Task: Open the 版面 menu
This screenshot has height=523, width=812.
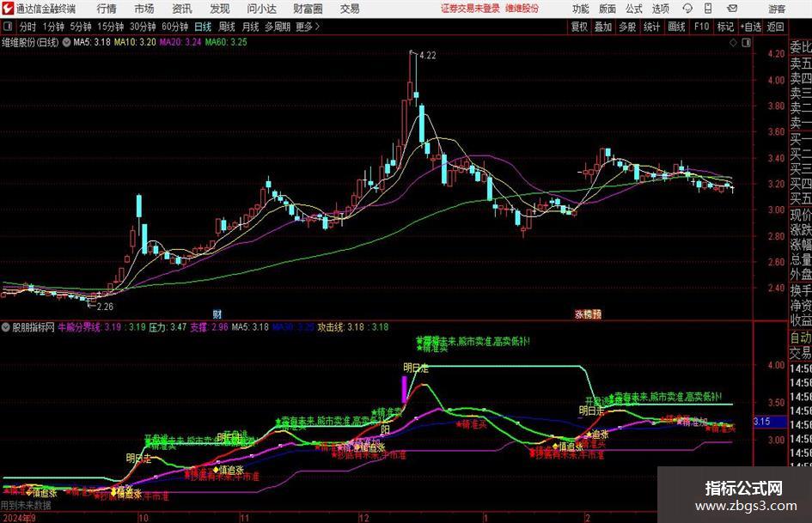Action: pos(607,9)
